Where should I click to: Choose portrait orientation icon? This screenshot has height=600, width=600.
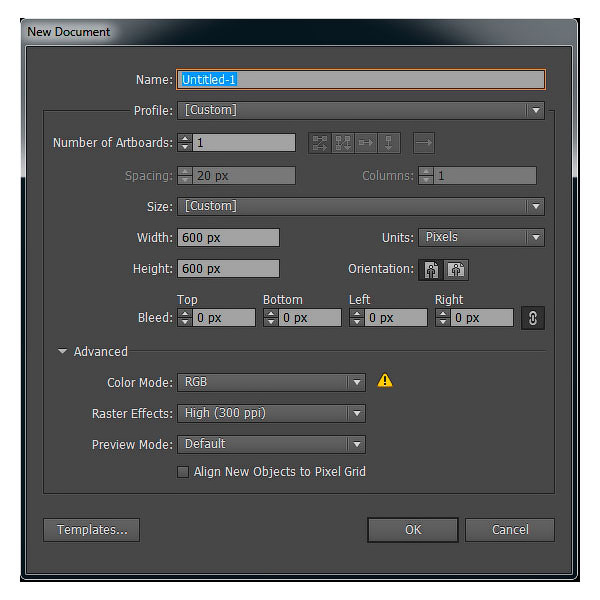431,270
